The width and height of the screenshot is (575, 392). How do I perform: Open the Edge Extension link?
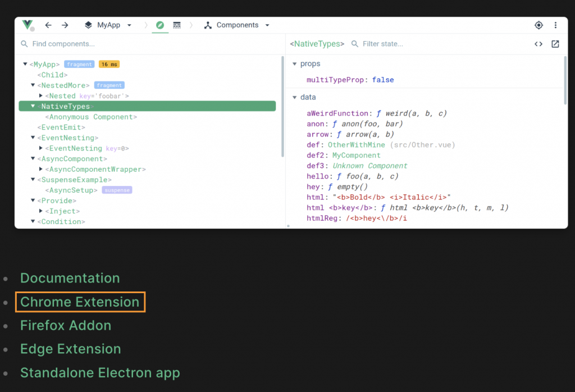pyautogui.click(x=70, y=349)
